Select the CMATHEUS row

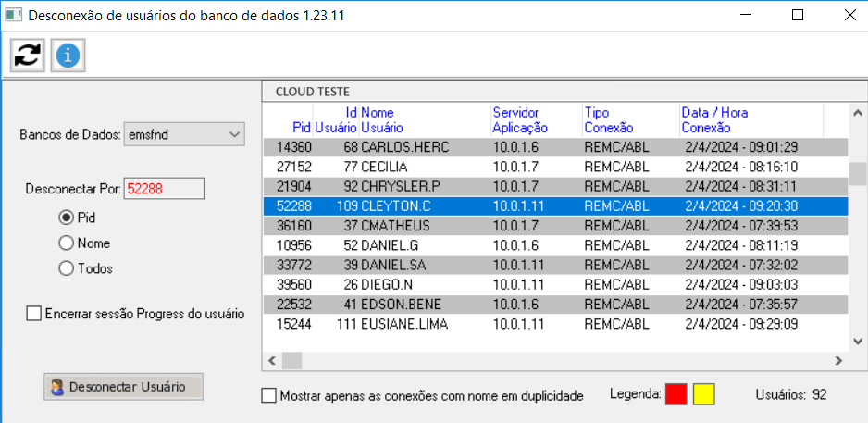point(555,226)
